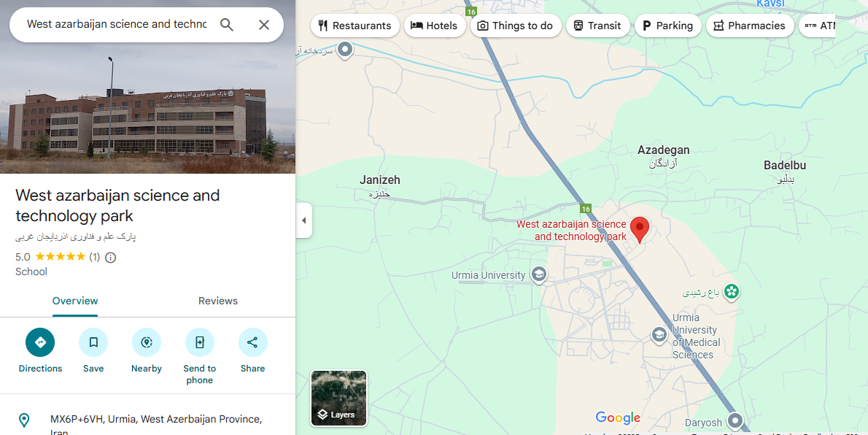Collapse the side panel arrow
This screenshot has height=435, width=868.
[x=303, y=220]
